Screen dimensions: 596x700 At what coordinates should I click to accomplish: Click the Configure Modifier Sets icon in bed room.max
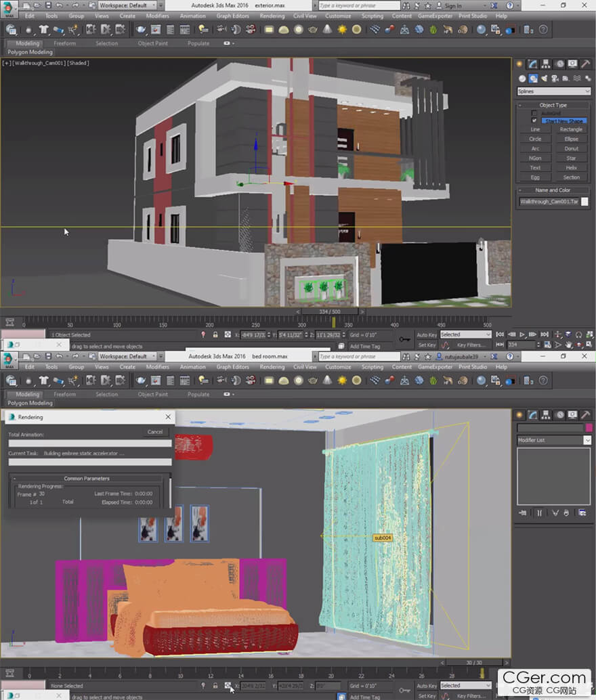tap(582, 513)
